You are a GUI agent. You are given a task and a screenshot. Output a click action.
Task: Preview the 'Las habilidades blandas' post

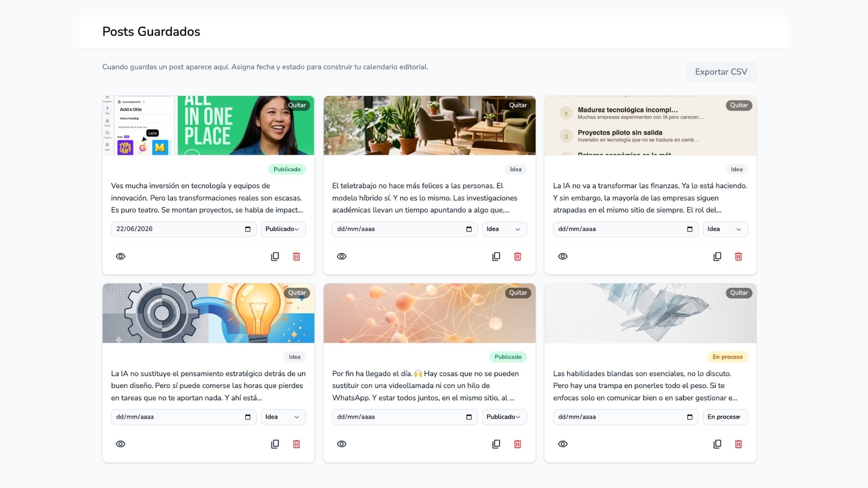[x=563, y=444]
